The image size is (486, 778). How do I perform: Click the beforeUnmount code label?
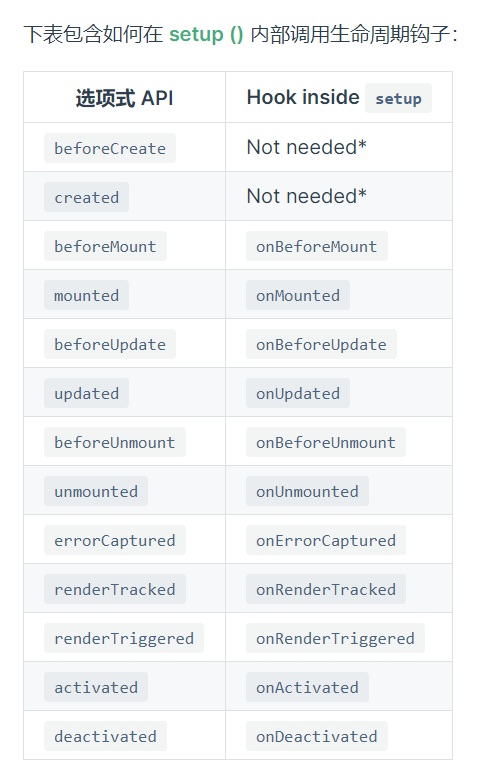pyautogui.click(x=115, y=442)
